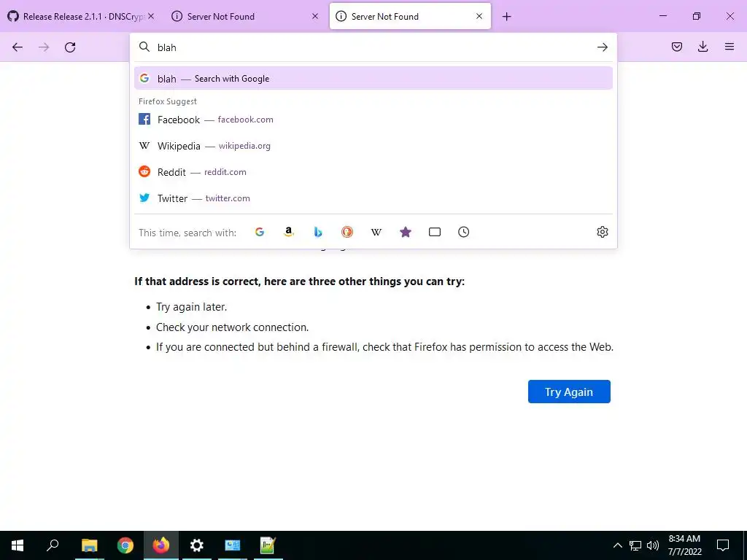Image resolution: width=747 pixels, height=560 pixels.
Task: Close the middle Server Not Found tab
Action: (x=315, y=16)
